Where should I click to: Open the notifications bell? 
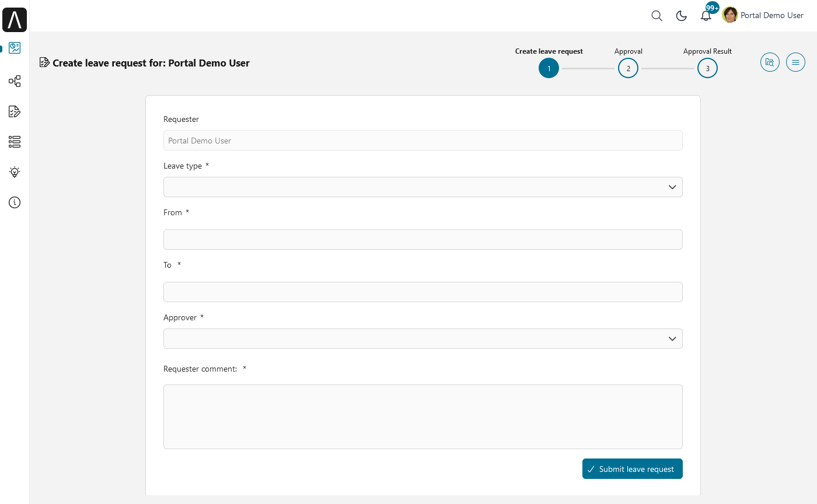(706, 16)
